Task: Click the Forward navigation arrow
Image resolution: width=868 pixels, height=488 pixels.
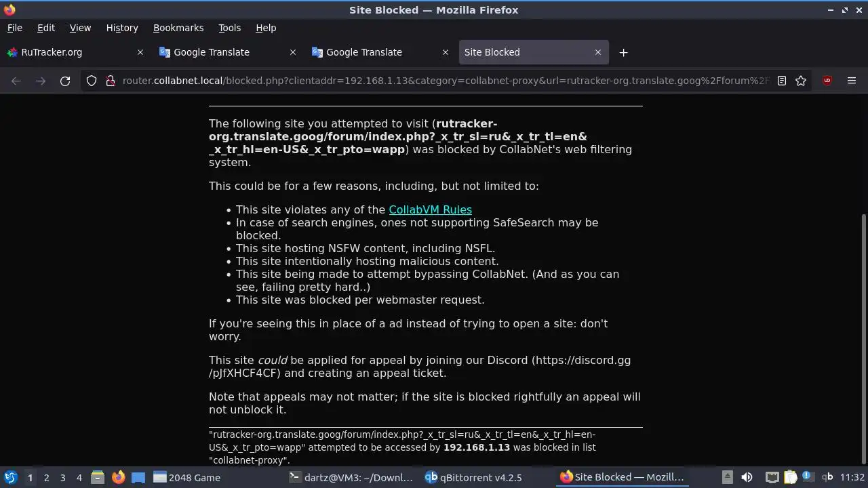Action: click(x=41, y=81)
